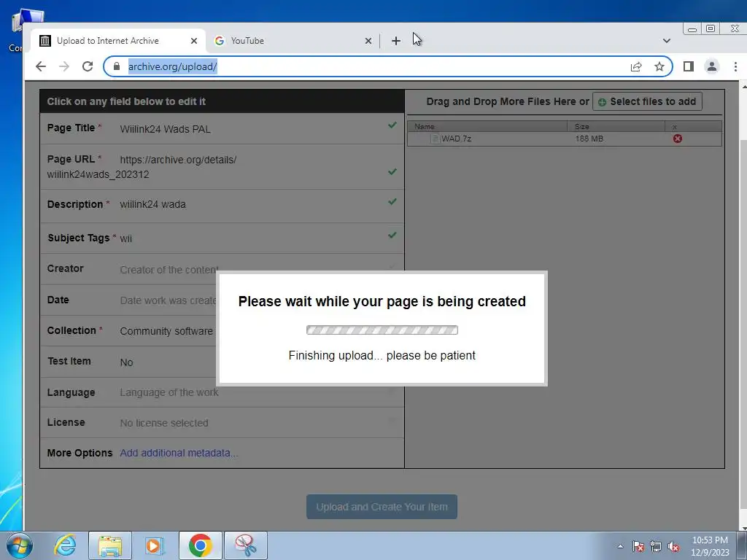
Task: Bookmark this page with the star icon
Action: [x=659, y=66]
